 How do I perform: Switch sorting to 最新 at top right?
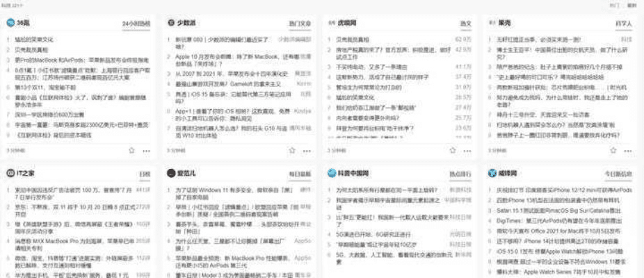[631, 6]
